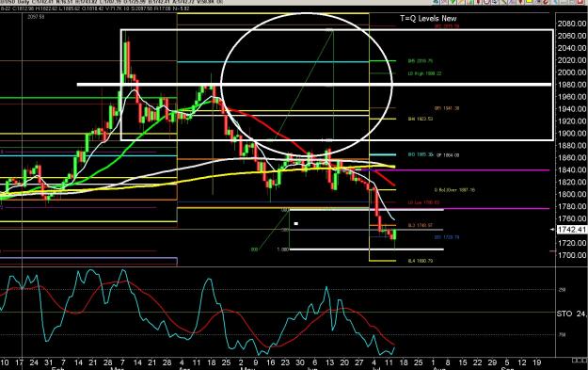Select the current price tag 1742.41
Image resolution: width=588 pixels, height=370 pixels.
(572, 230)
